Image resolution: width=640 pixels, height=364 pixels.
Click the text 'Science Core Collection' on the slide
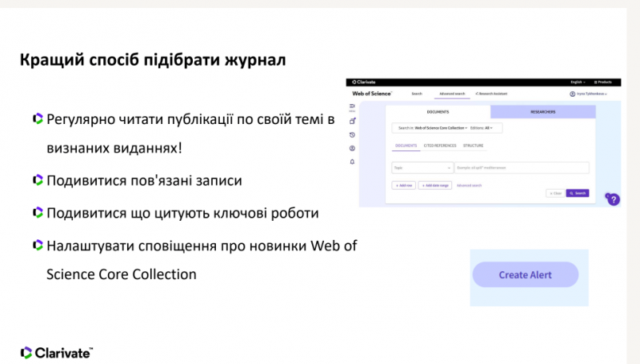[x=122, y=274]
